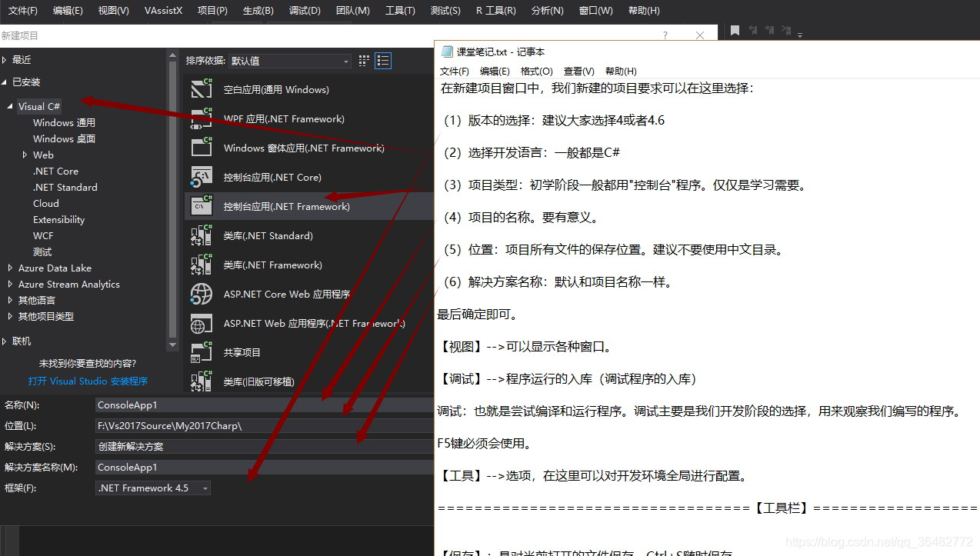Click the Class Library (.NET Standard) icon
980x556 pixels.
(x=202, y=235)
